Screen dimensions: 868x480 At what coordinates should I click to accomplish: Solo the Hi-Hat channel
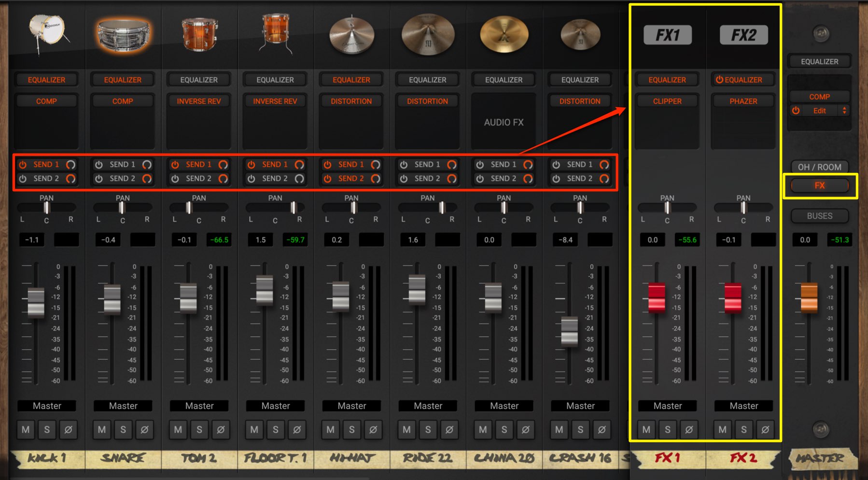tap(352, 429)
